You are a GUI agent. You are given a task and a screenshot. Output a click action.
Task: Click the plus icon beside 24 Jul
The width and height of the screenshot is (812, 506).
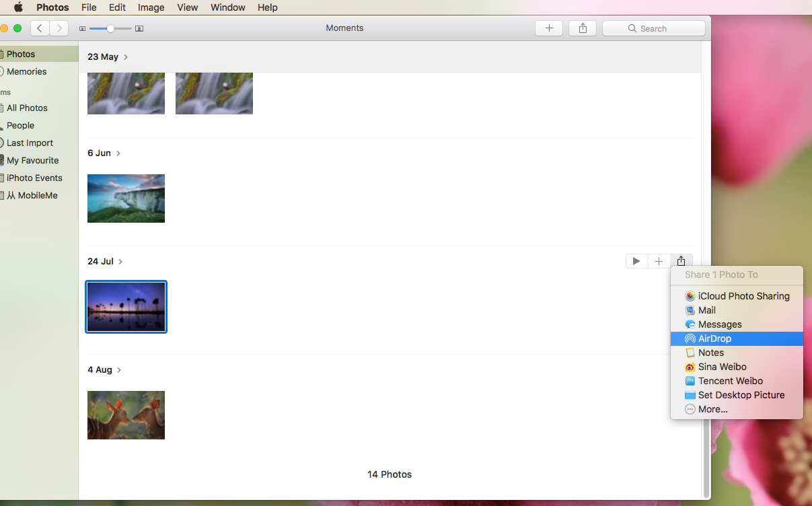click(659, 261)
